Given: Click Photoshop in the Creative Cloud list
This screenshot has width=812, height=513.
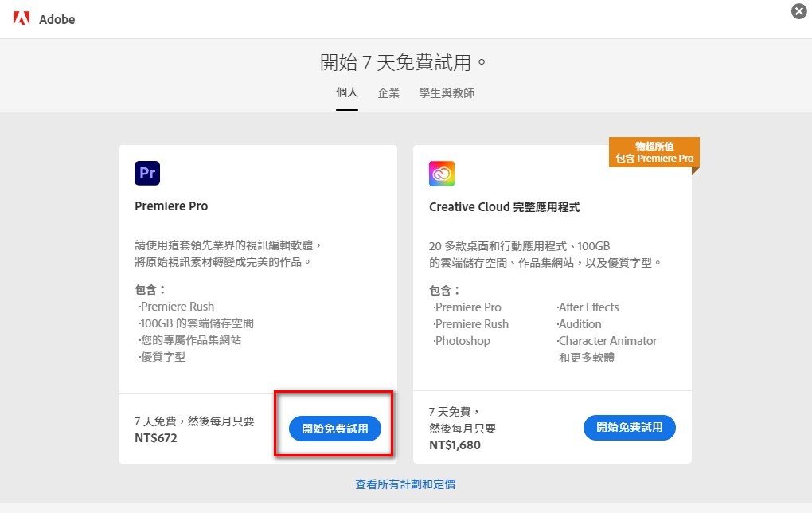Looking at the screenshot, I should 463,341.
